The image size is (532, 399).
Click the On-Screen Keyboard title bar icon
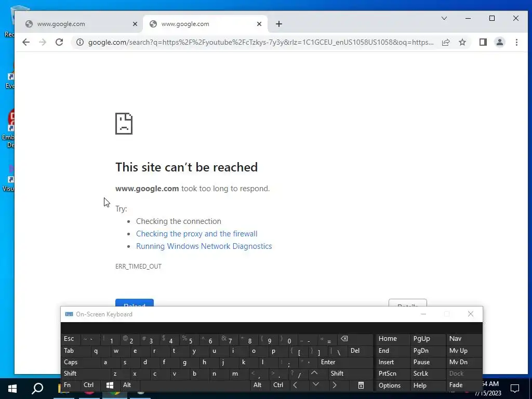click(69, 314)
